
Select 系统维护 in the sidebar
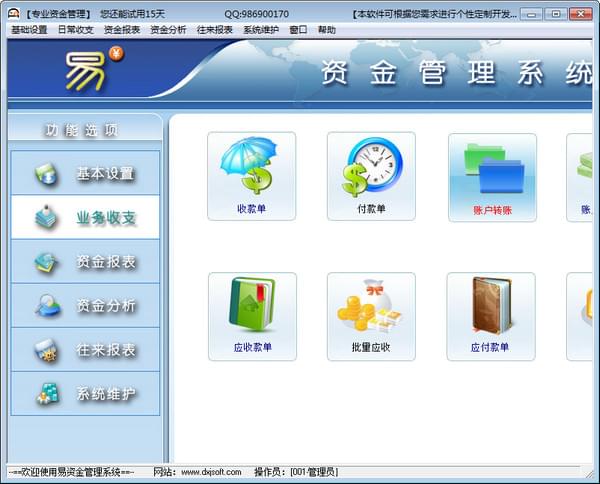pyautogui.click(x=85, y=393)
